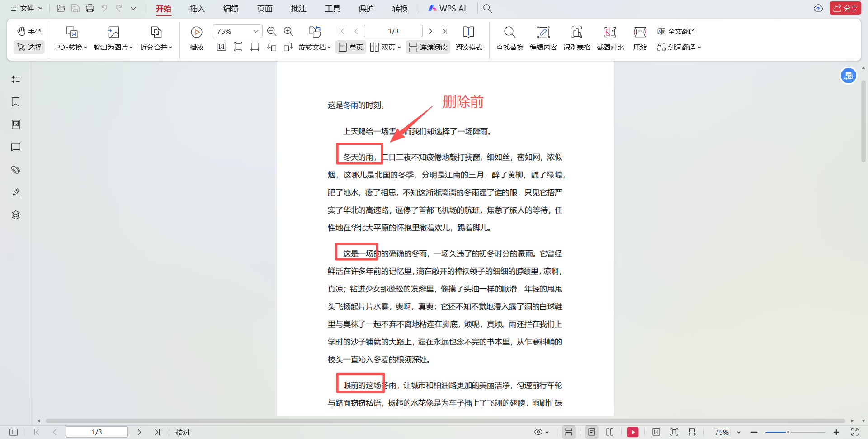Screen dimensions: 868x439
Task: Click the 识别表格 table recognition tool
Action: [x=577, y=38]
